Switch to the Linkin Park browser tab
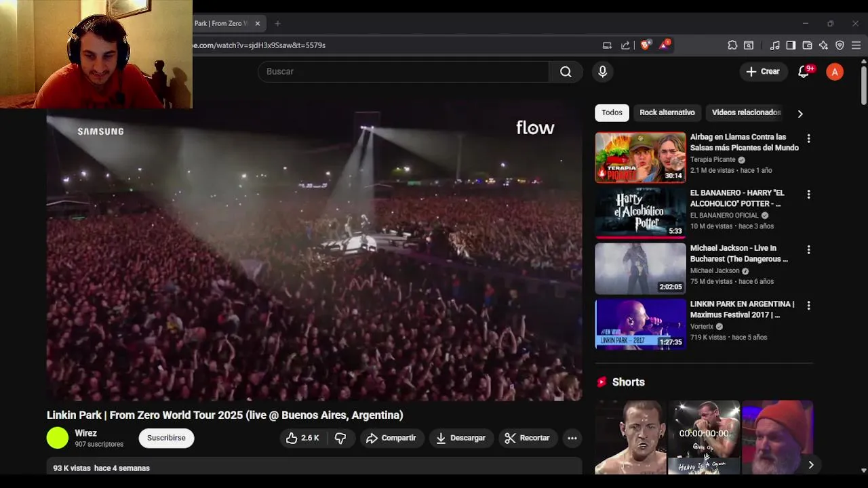This screenshot has width=868, height=488. click(221, 23)
